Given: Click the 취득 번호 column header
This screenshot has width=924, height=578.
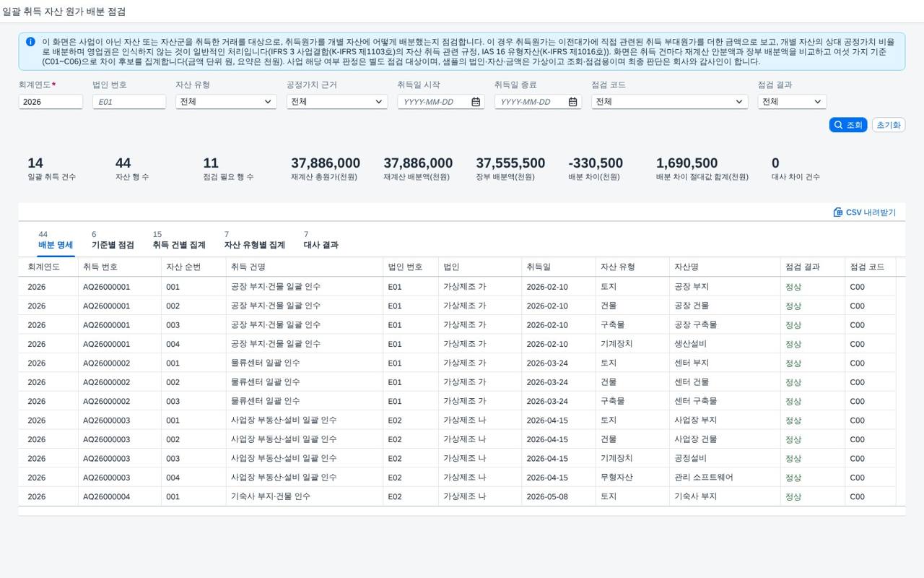Looking at the screenshot, I should 119,267.
